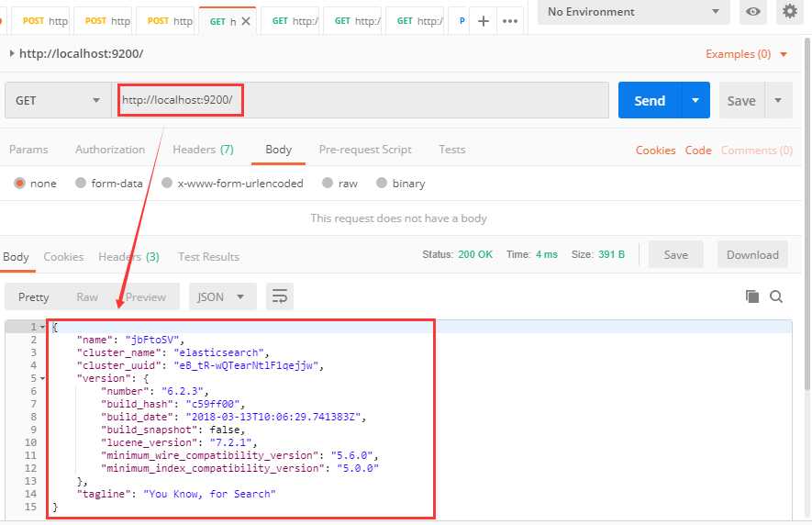Screen dimensions: 812x525
Task: Open the GET method dropdown
Action: coord(58,100)
